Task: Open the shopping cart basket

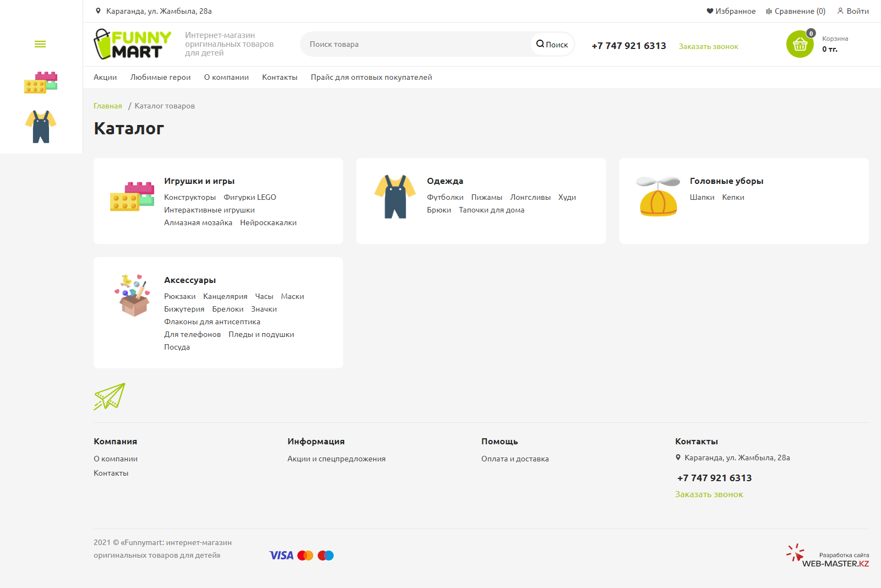Action: 800,45
